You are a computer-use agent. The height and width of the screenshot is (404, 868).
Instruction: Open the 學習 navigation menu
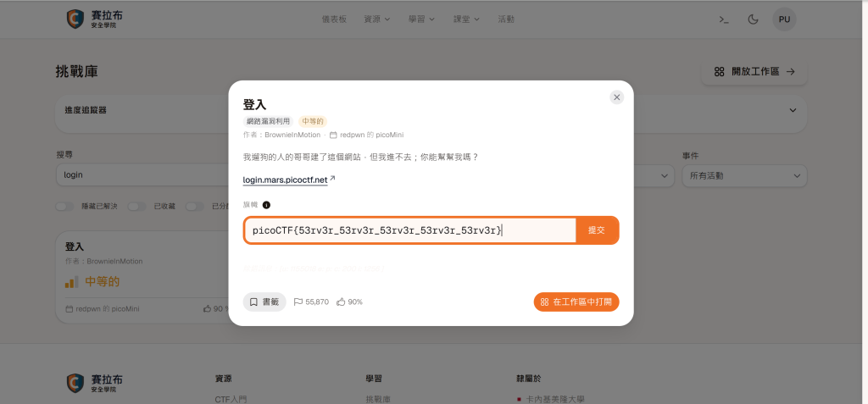422,19
